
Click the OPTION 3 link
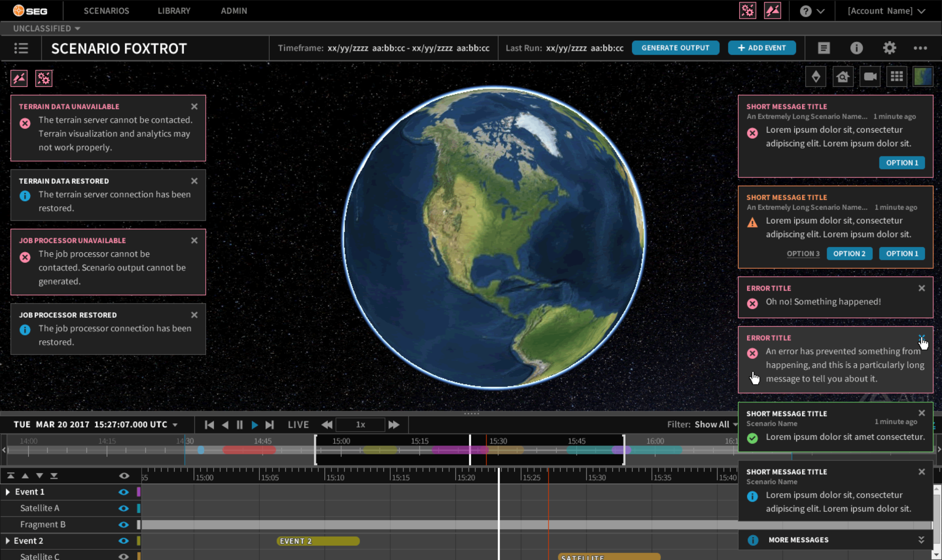803,254
